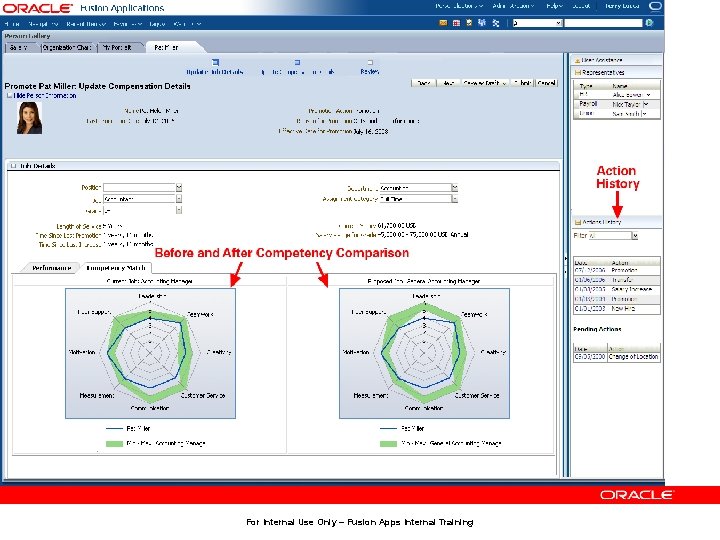Open the Department dropdown
Image resolution: width=720 pixels, height=540 pixels.
[x=455, y=188]
